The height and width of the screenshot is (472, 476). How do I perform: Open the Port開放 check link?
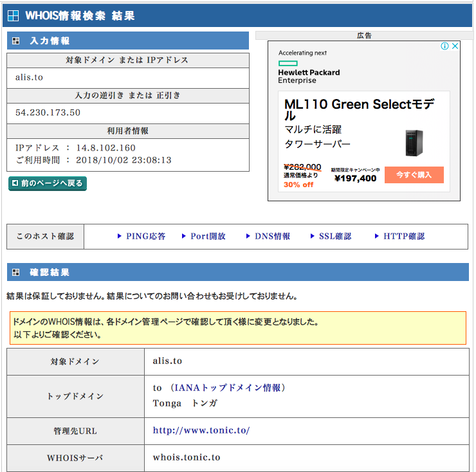[x=208, y=237]
